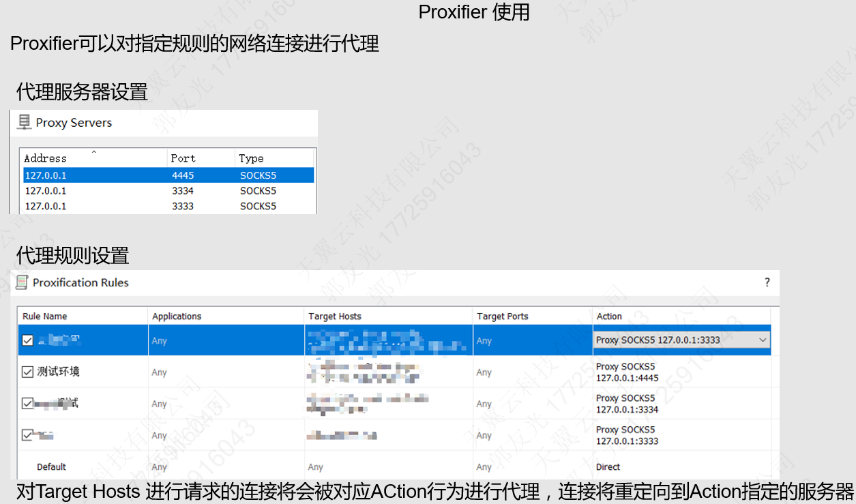The height and width of the screenshot is (504, 856).
Task: Click the Applications column header
Action: click(179, 316)
